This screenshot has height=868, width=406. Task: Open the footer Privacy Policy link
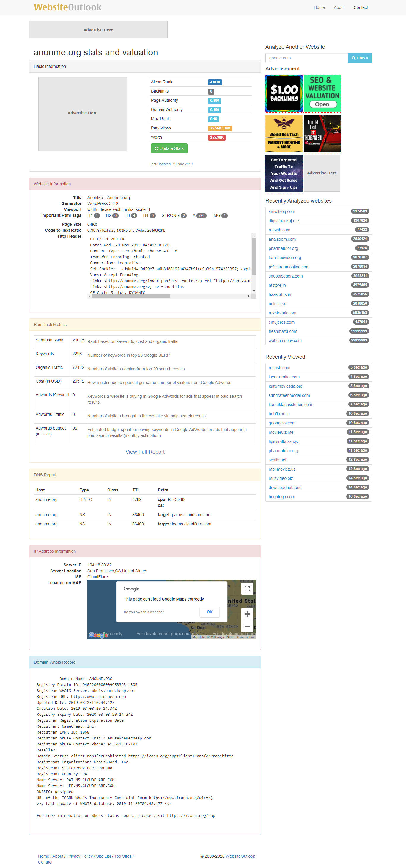click(79, 856)
